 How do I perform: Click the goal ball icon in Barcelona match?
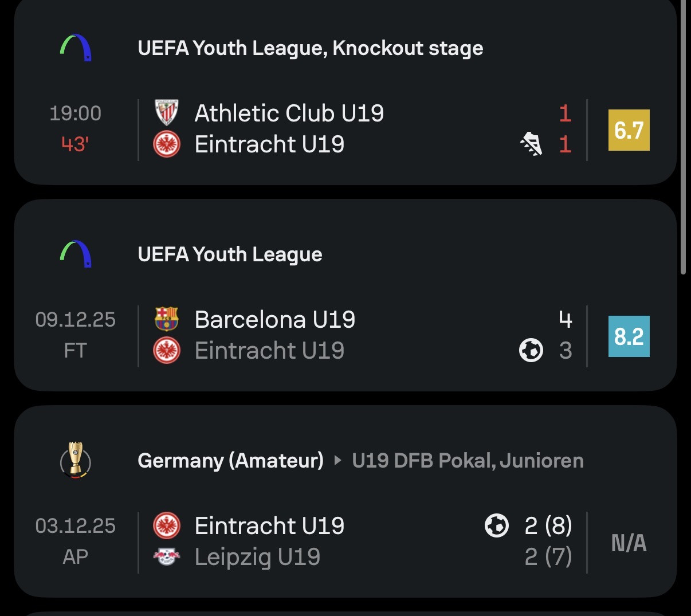531,350
